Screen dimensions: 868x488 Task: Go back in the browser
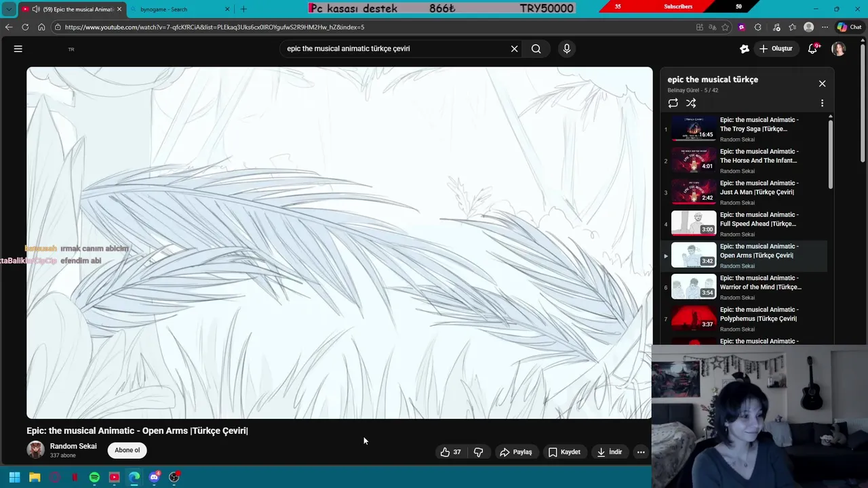(9, 27)
